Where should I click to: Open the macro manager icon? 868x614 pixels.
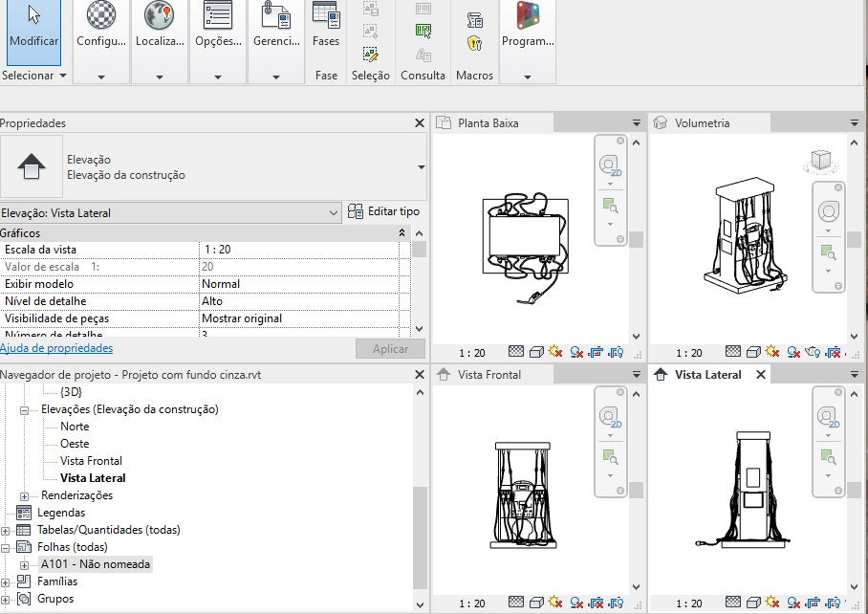[475, 20]
